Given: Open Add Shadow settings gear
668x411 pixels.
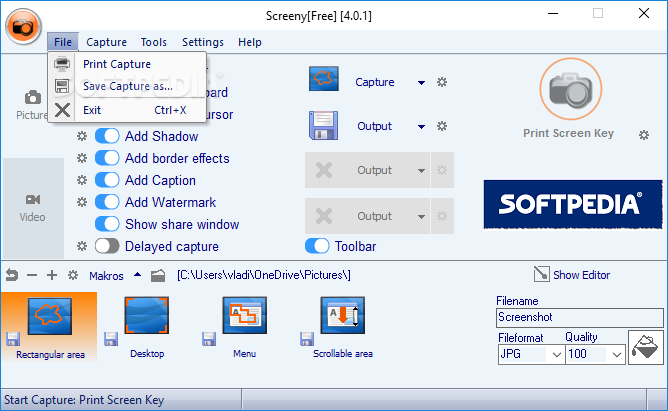Looking at the screenshot, I should tap(82, 136).
